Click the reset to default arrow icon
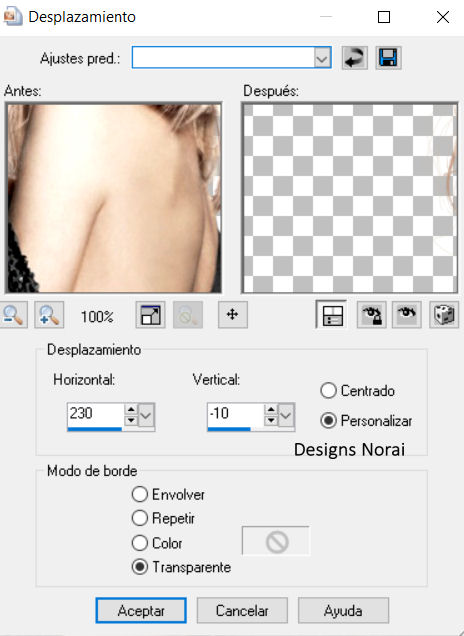Viewport: 464px width, 636px height. pyautogui.click(x=354, y=58)
